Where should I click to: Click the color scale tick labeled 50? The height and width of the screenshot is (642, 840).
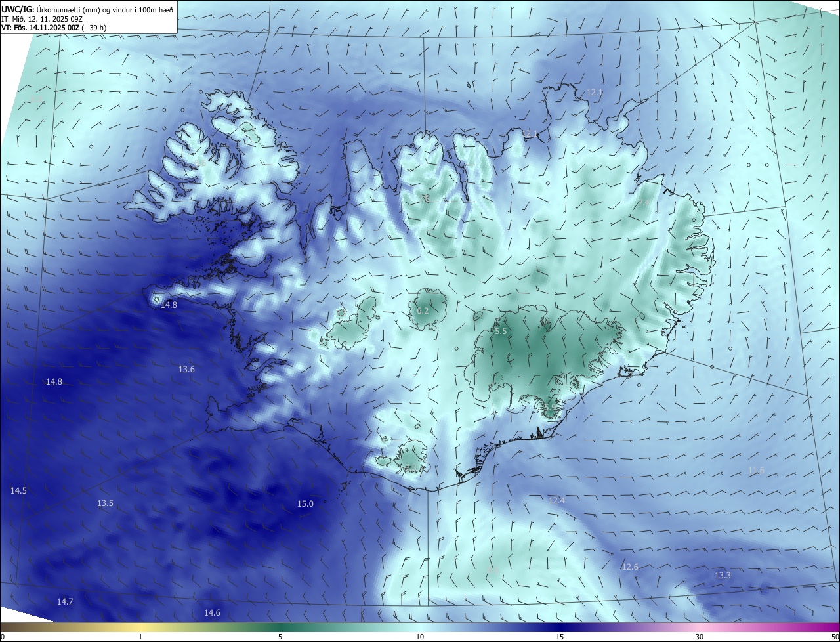(835, 637)
